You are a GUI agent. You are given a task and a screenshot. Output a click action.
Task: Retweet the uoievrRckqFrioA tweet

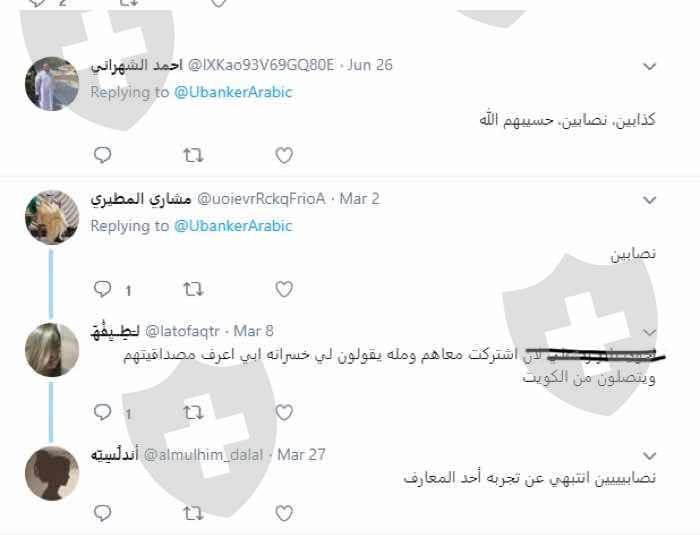pyautogui.click(x=194, y=289)
